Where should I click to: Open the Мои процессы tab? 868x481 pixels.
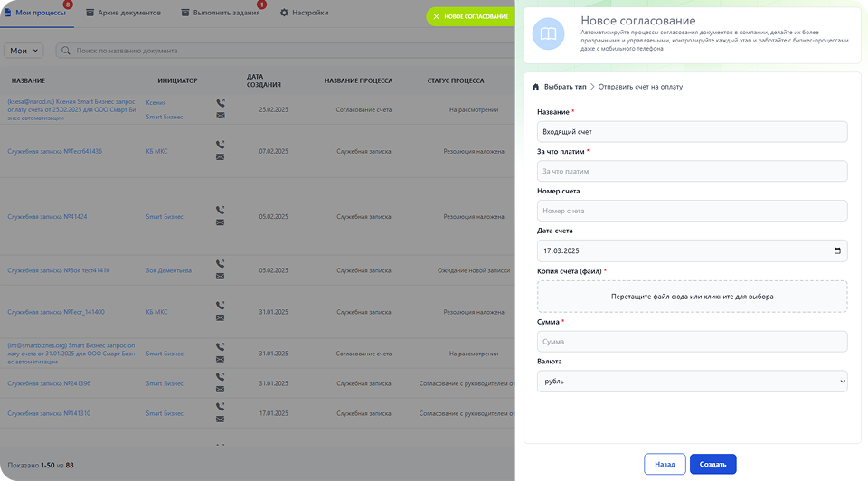[36, 13]
